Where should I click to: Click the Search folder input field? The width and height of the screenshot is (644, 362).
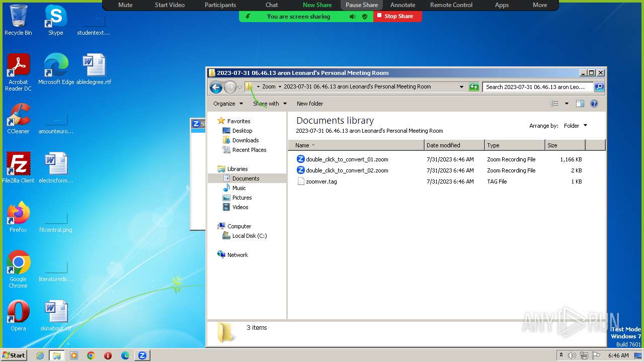[537, 87]
